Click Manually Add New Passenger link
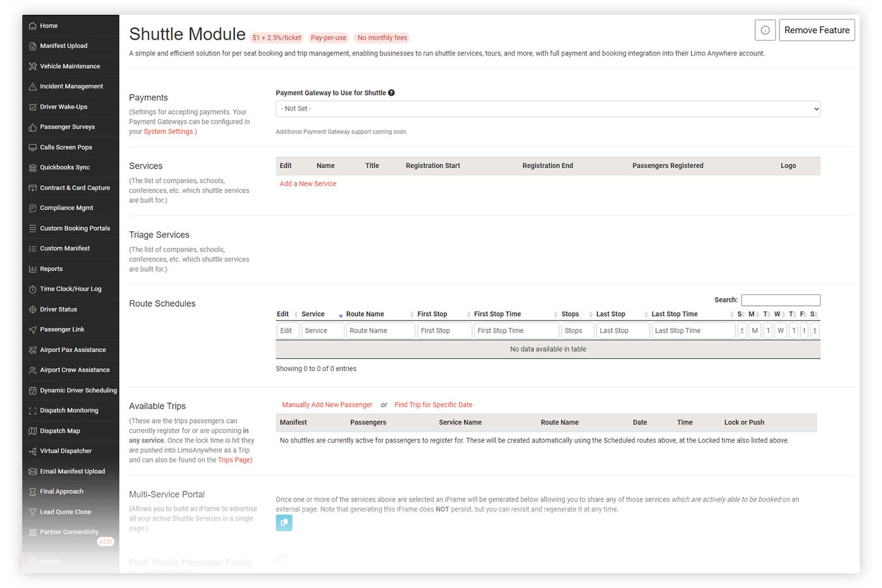The image size is (882, 588). tap(327, 405)
